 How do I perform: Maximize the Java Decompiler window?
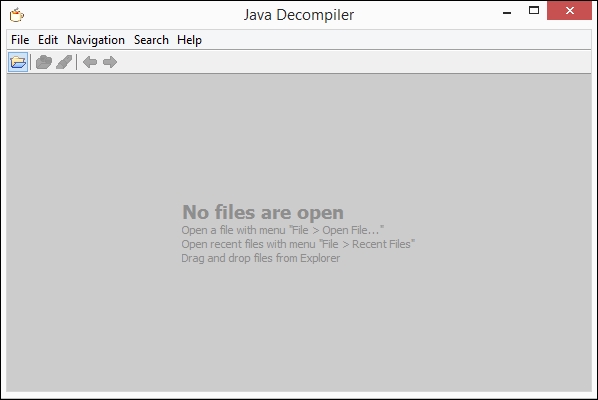pyautogui.click(x=534, y=11)
